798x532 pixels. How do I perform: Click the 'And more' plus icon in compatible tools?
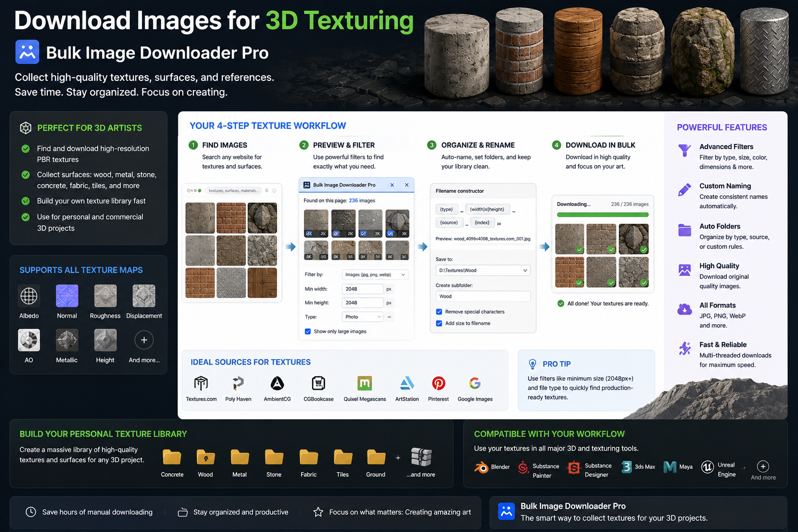pos(763,466)
